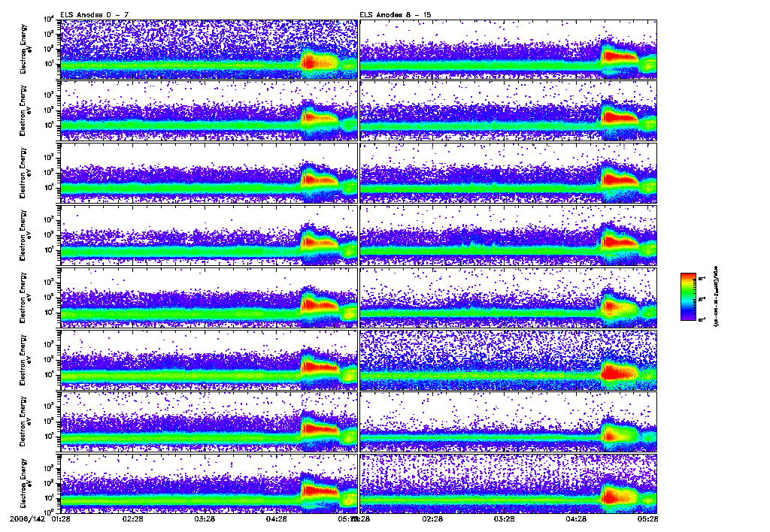The image size is (770, 532).
Task: Select the eighth spectrogram in Anodes 0 - 7 column
Action: [209, 484]
